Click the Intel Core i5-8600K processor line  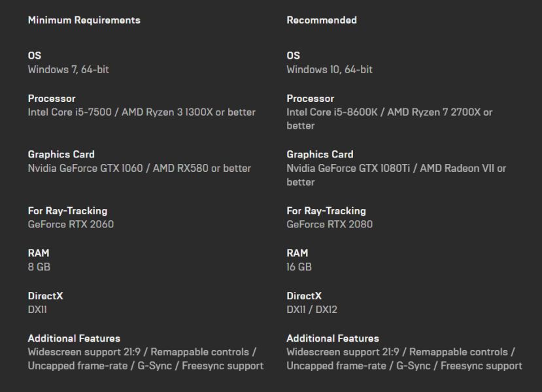(389, 112)
